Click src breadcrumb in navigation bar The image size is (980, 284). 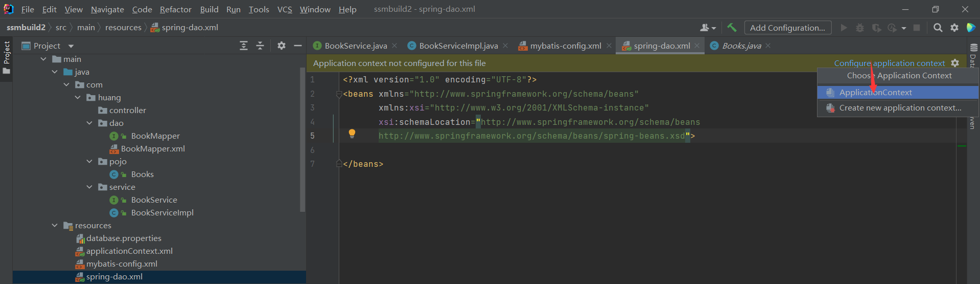(x=61, y=27)
